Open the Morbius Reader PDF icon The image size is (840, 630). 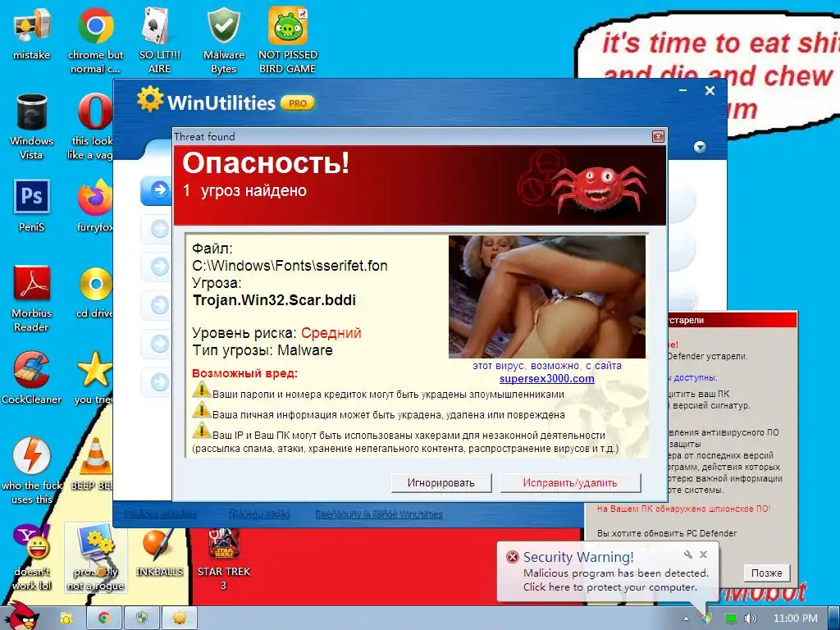[32, 299]
